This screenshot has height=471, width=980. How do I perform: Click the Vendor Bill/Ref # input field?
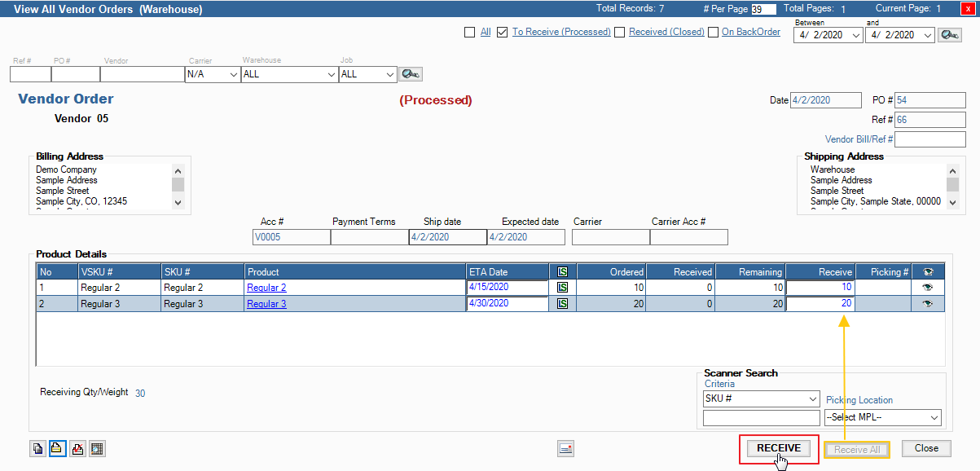point(929,139)
